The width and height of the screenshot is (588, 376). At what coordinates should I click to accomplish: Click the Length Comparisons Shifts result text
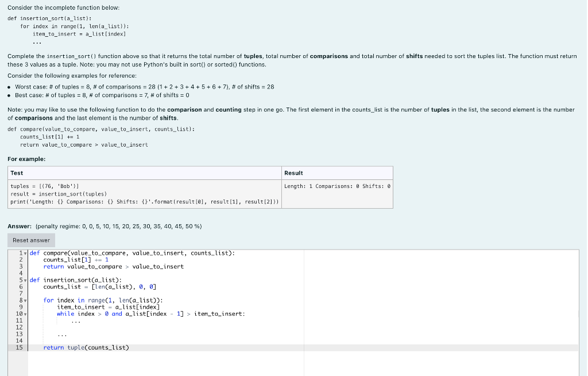(x=338, y=185)
